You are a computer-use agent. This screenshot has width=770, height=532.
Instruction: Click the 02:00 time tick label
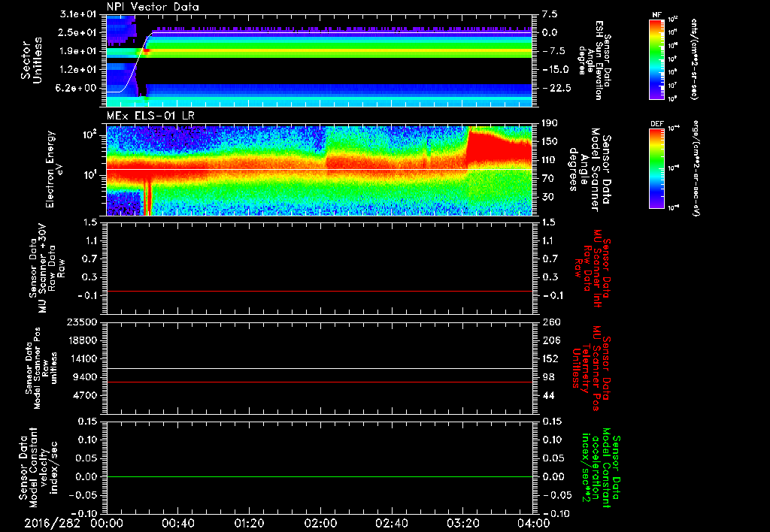pyautogui.click(x=320, y=523)
